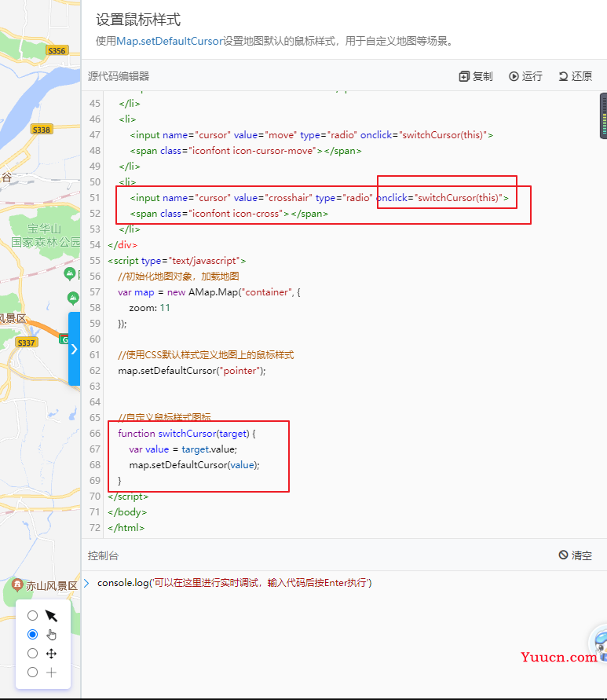The height and width of the screenshot is (700, 607).
Task: Click the upper green mountain map marker
Action: [70, 273]
